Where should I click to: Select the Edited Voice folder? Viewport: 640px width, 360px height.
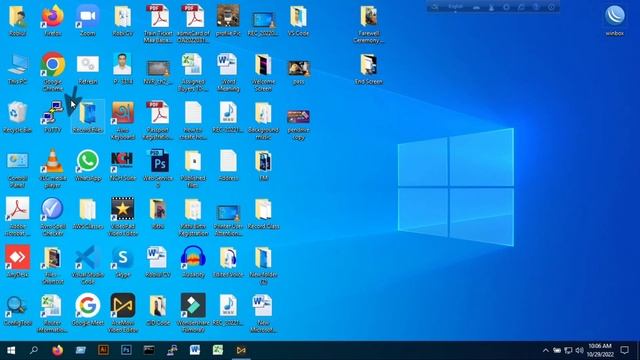pos(228,261)
